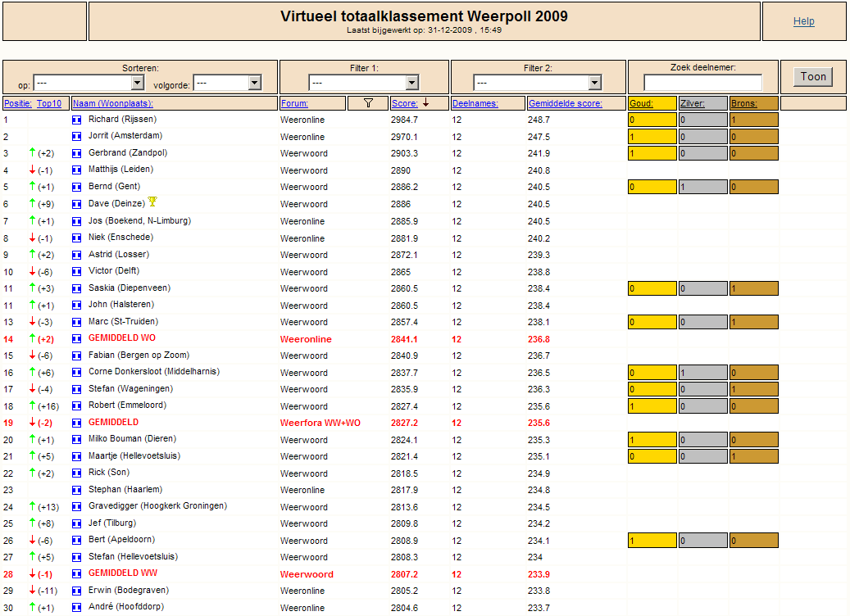This screenshot has width=850, height=616.
Task: Click blue icon beside Robert (Emmeloord)
Action: tap(77, 405)
